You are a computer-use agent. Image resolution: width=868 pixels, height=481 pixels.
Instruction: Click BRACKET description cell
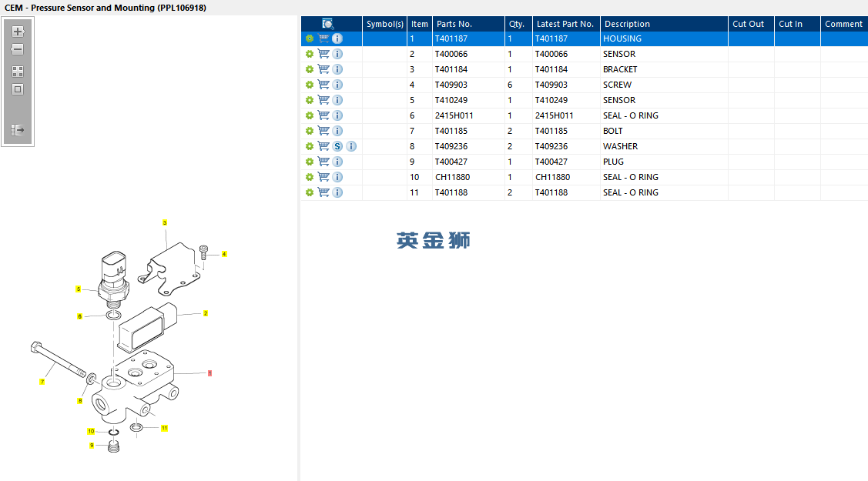tap(620, 69)
